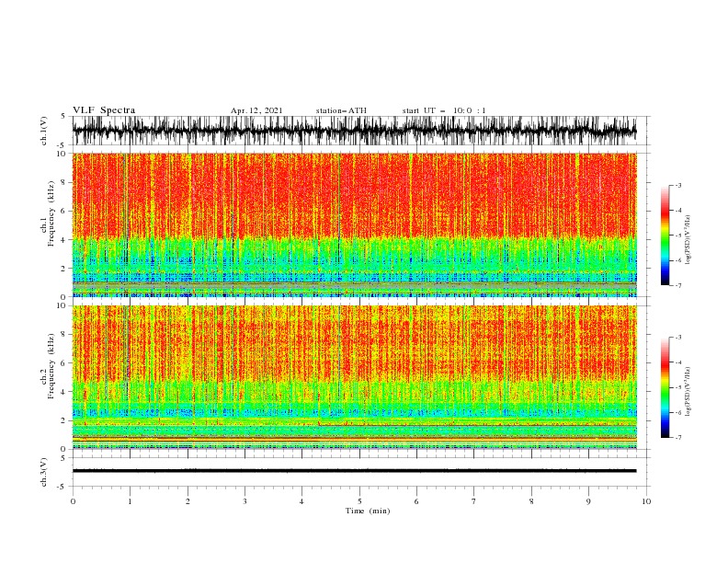Click the "5" tick on ch.3(V) axis

point(63,457)
